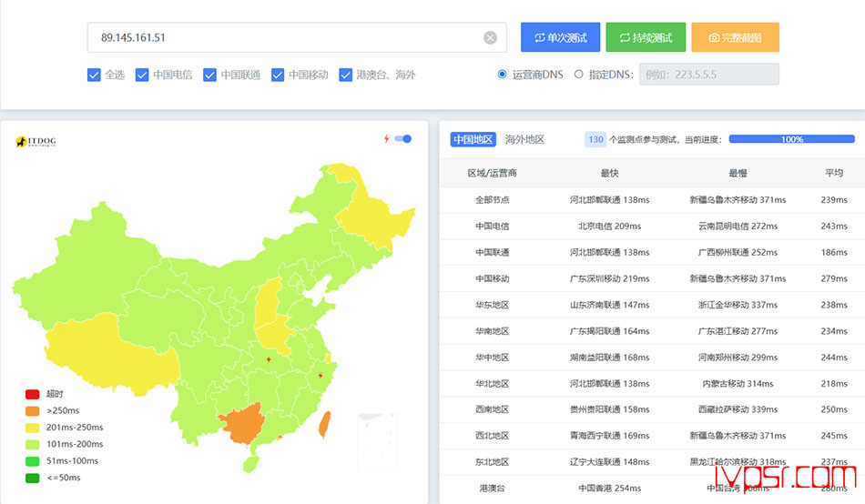
Task: Click the orange Guangxi province on map
Action: pyautogui.click(x=244, y=425)
